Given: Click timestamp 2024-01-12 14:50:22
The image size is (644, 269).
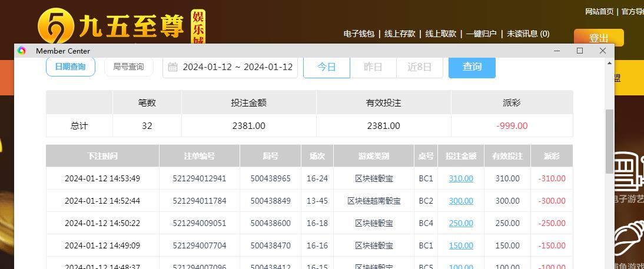Looking at the screenshot, I should (102, 224).
